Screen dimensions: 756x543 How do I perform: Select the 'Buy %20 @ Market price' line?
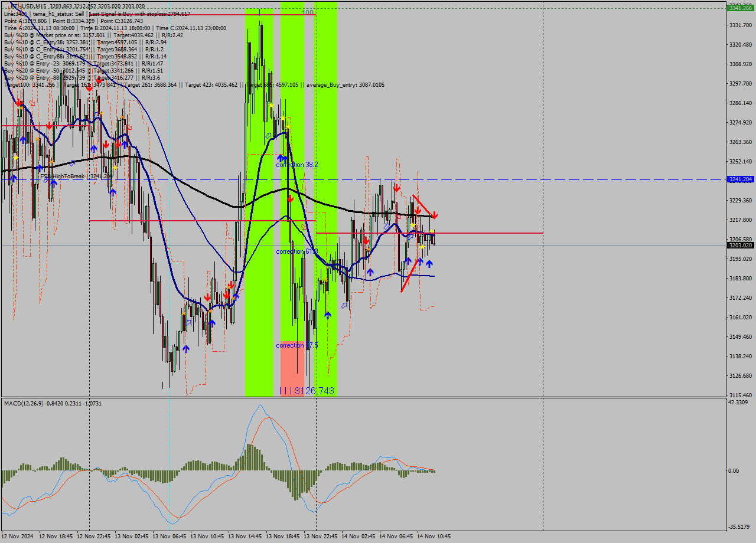[93, 35]
